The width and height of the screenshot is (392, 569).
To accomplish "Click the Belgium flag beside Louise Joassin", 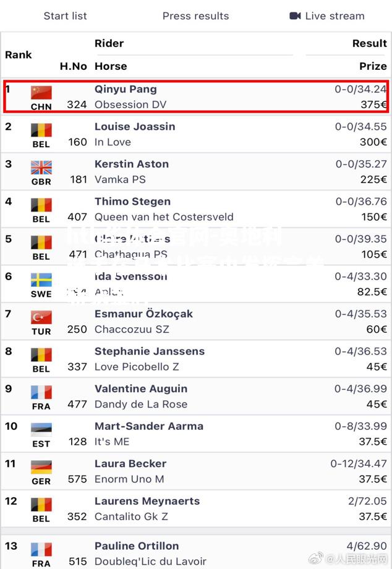I will (41, 130).
